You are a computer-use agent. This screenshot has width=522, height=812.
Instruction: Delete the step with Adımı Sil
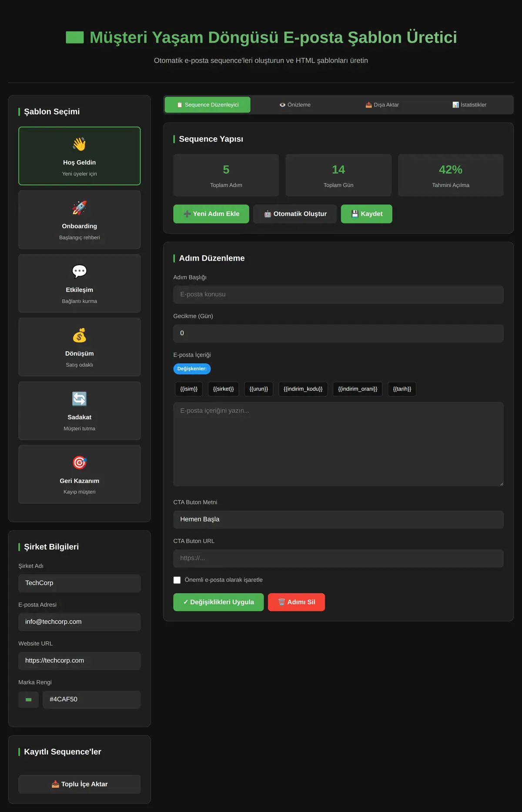pyautogui.click(x=296, y=602)
